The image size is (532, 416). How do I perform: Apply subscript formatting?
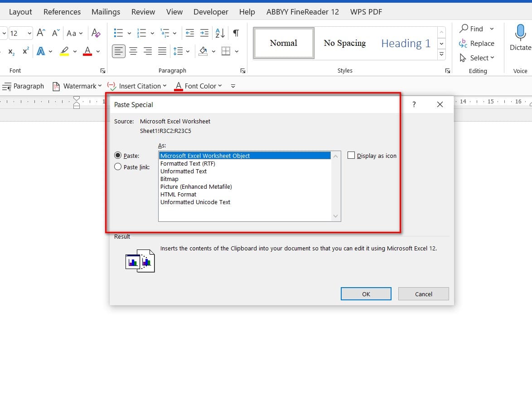11,52
